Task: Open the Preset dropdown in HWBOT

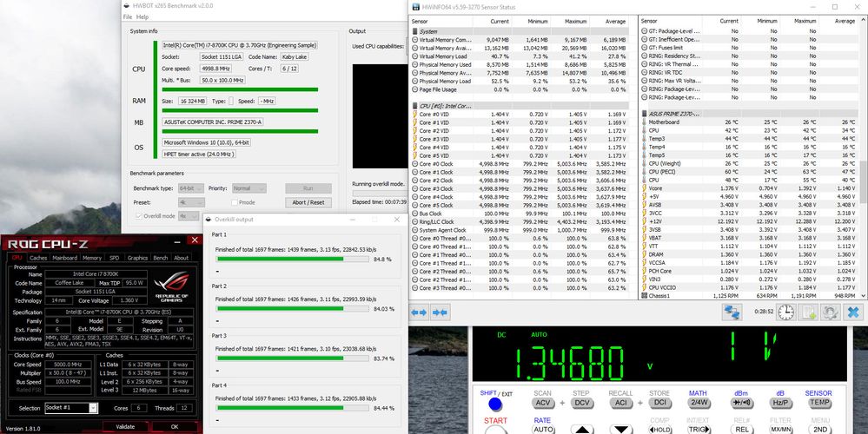Action: pyautogui.click(x=190, y=202)
